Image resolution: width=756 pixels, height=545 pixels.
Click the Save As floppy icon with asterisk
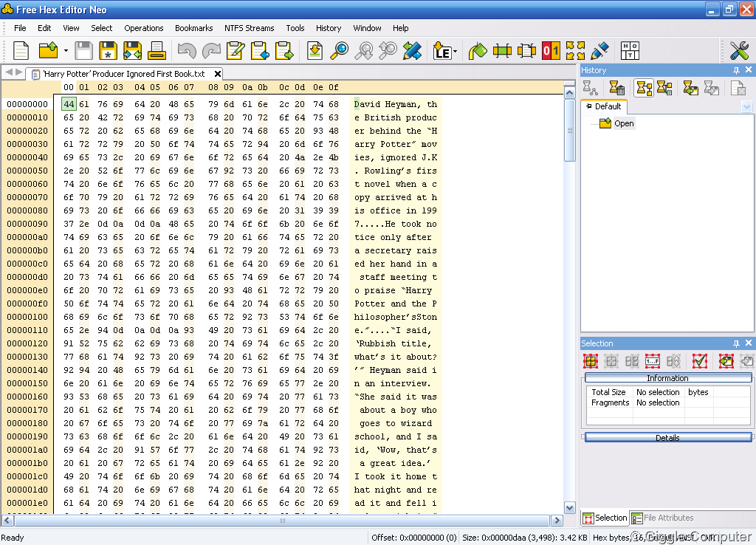(108, 50)
